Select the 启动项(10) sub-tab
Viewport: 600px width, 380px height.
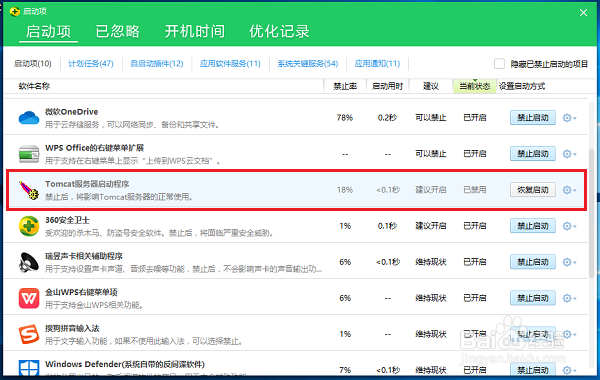[33, 64]
